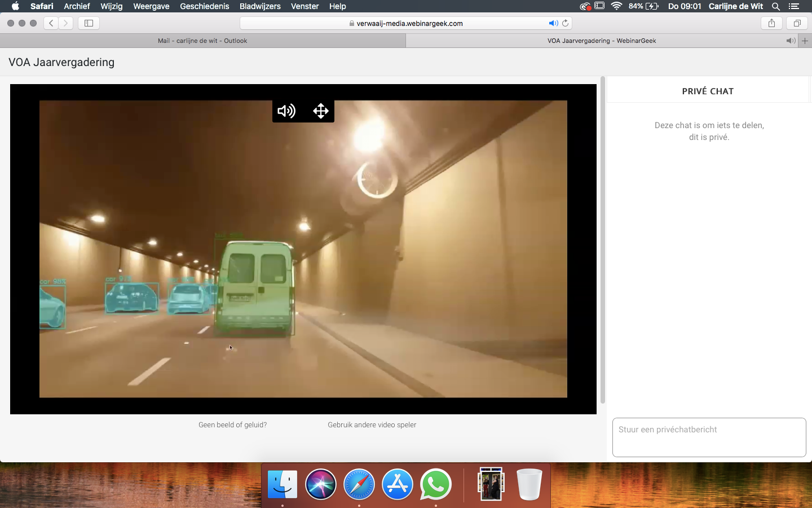812x508 pixels.
Task: Mute the webinar video with speaker icon
Action: pyautogui.click(x=286, y=111)
